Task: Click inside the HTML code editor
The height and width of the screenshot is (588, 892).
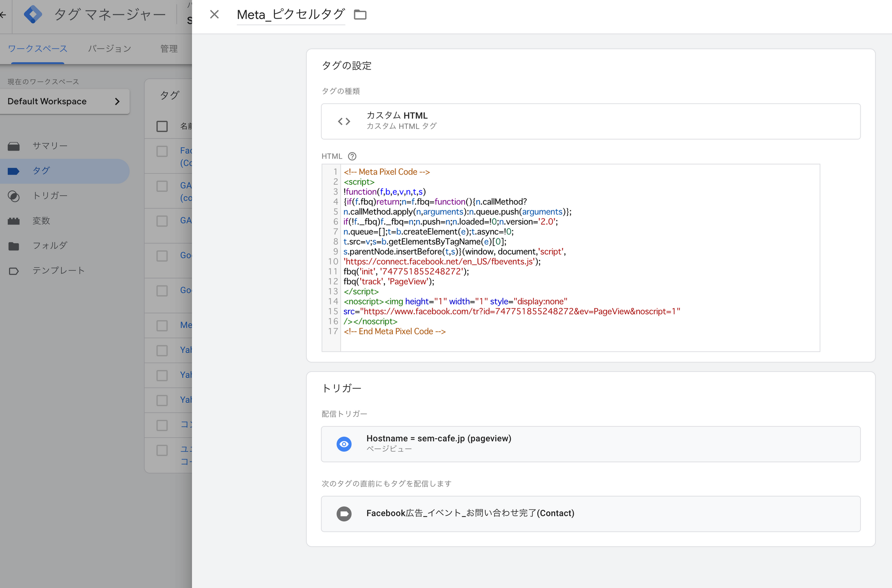Action: coord(570,258)
